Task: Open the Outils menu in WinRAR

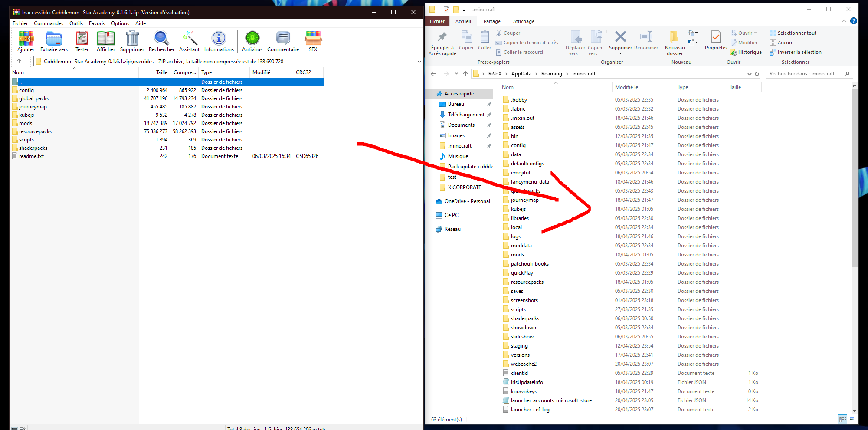Action: point(76,23)
